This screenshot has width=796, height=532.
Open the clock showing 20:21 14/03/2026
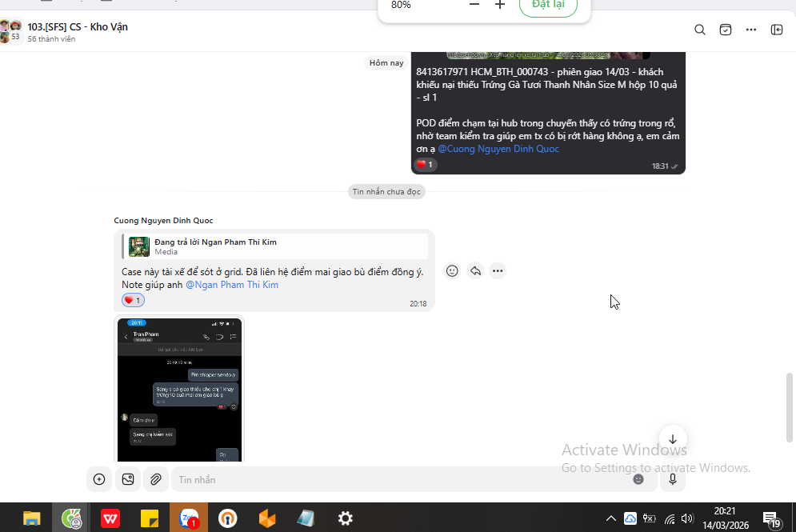tap(726, 518)
